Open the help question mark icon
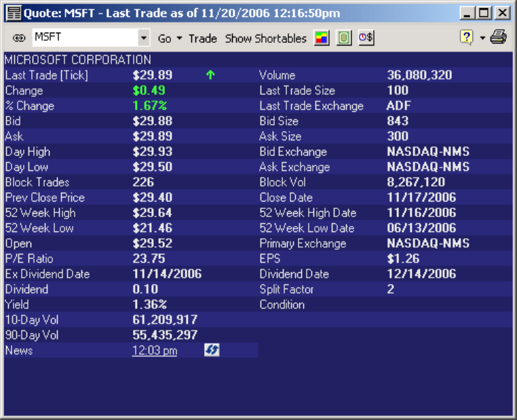Viewport: 517px width, 420px height. (467, 37)
